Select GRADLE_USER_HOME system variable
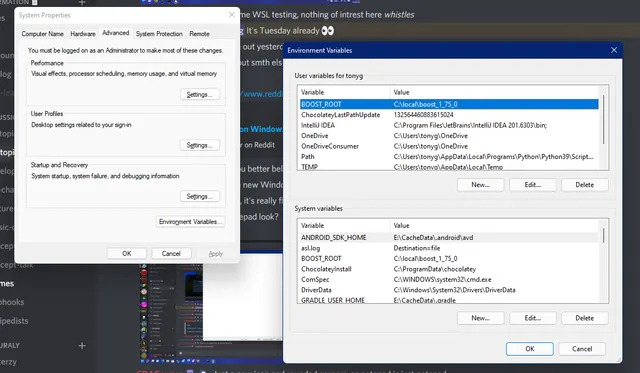Screen dimensions: 640x373 pos(449,300)
